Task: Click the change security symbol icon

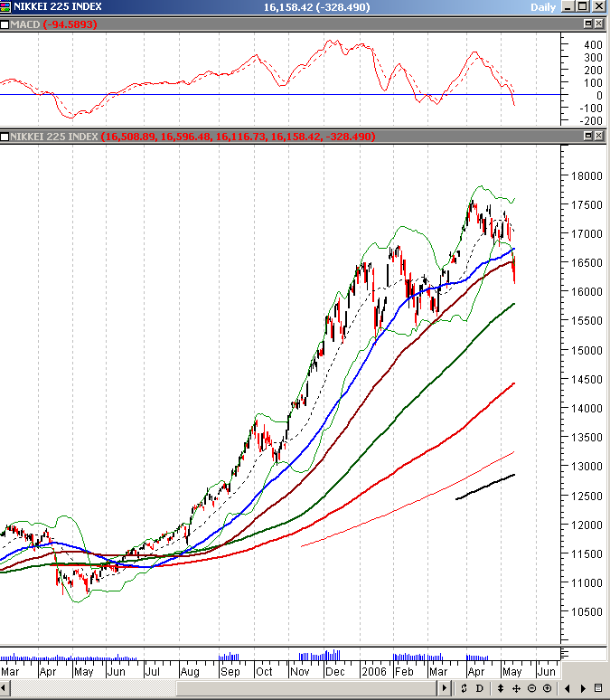Action: [x=464, y=688]
